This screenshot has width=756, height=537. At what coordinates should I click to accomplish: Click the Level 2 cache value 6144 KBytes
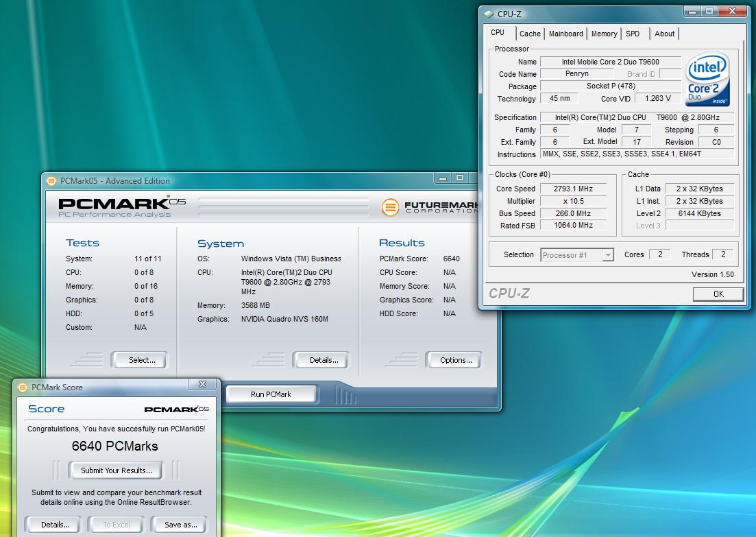click(700, 213)
